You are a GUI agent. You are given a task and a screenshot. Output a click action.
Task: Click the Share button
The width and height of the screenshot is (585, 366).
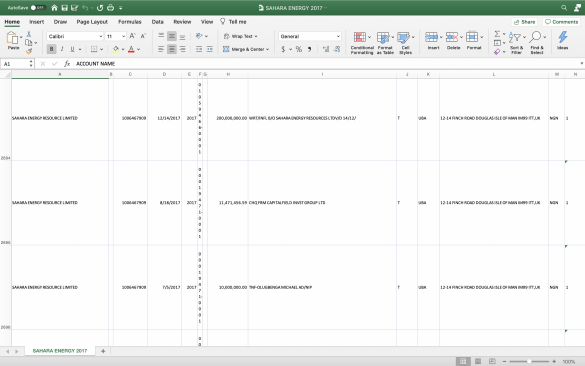[x=524, y=22]
